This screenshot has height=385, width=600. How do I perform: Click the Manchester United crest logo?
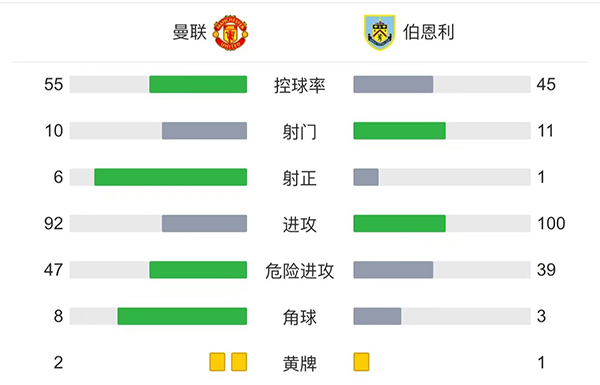click(230, 33)
